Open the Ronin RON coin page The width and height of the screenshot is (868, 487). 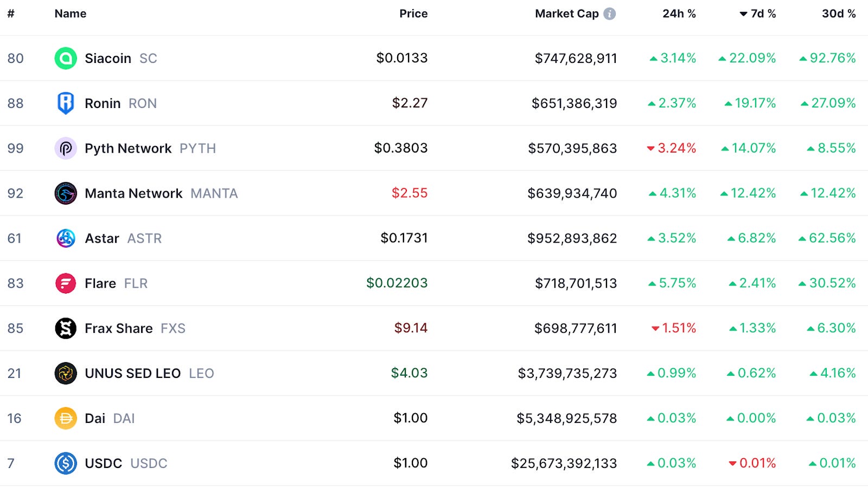(120, 103)
